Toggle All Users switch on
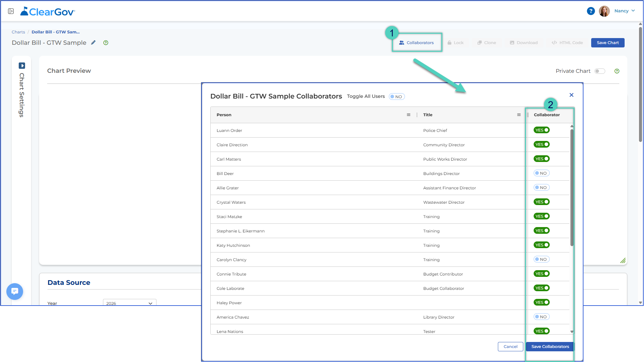The height and width of the screenshot is (362, 644). point(397,97)
